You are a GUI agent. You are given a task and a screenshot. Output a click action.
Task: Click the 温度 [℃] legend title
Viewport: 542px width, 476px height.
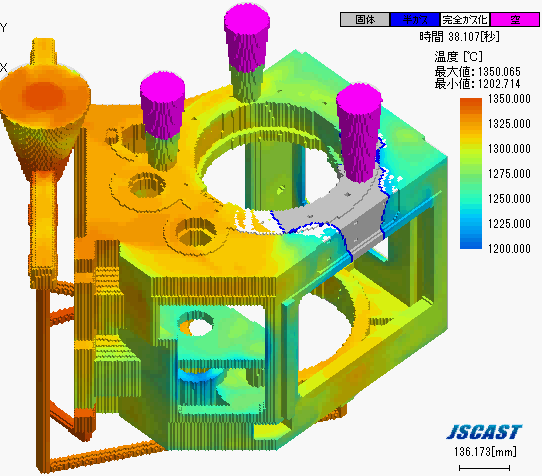[458, 56]
